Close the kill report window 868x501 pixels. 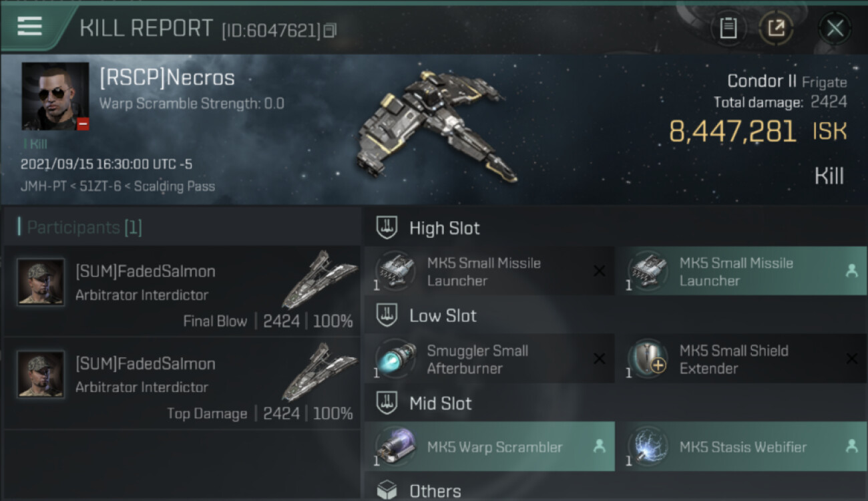pyautogui.click(x=835, y=28)
